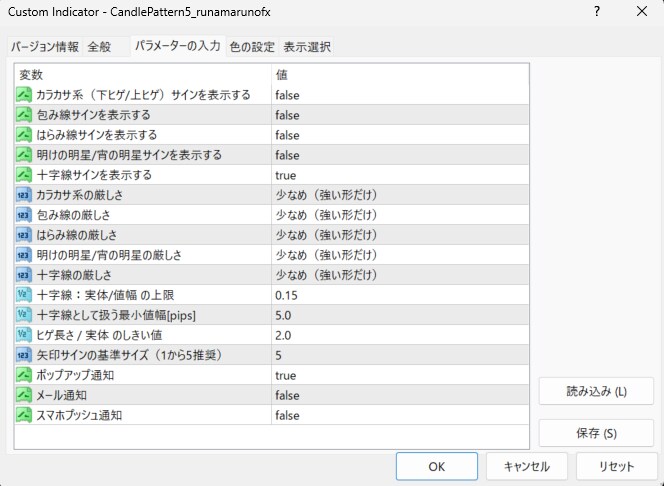This screenshot has height=486, width=664.
Task: Click the 123 icon beside カラカサ系の厳しさ
Action: (x=24, y=195)
